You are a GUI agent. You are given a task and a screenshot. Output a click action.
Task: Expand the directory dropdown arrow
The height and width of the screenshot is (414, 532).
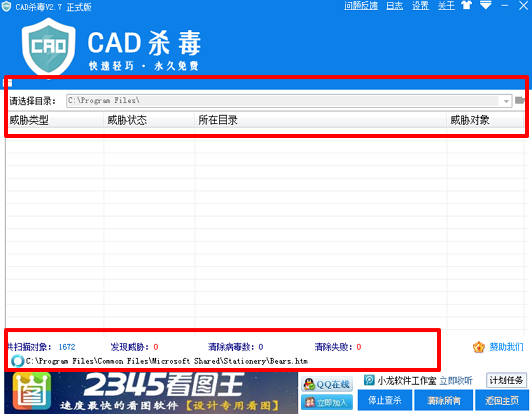click(x=506, y=101)
